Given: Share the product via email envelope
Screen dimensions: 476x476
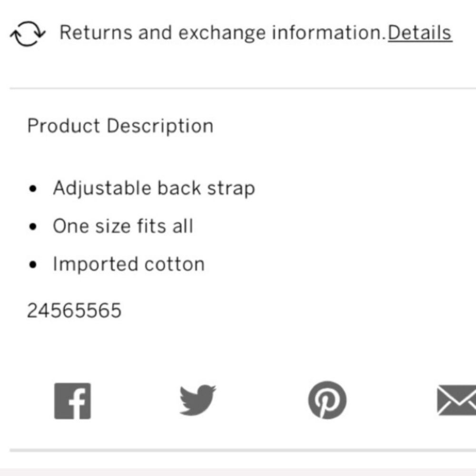Looking at the screenshot, I should pos(457,400).
